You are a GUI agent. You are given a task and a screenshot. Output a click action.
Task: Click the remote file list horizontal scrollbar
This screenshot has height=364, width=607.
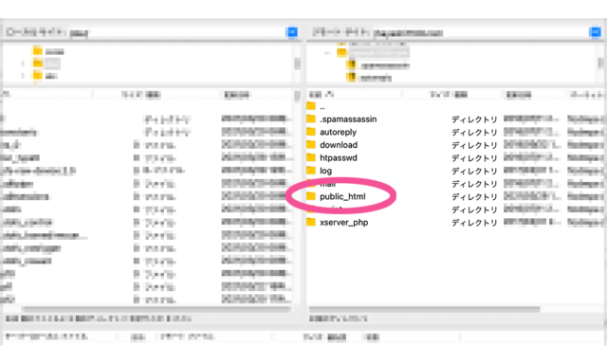(424, 309)
